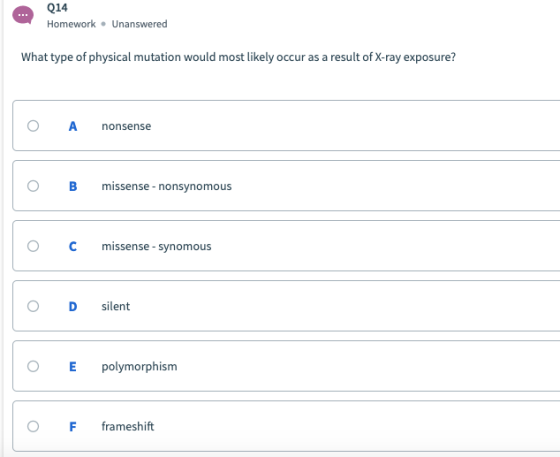Choose the answer text 'nonsense'
The height and width of the screenshot is (457, 560).
[126, 126]
